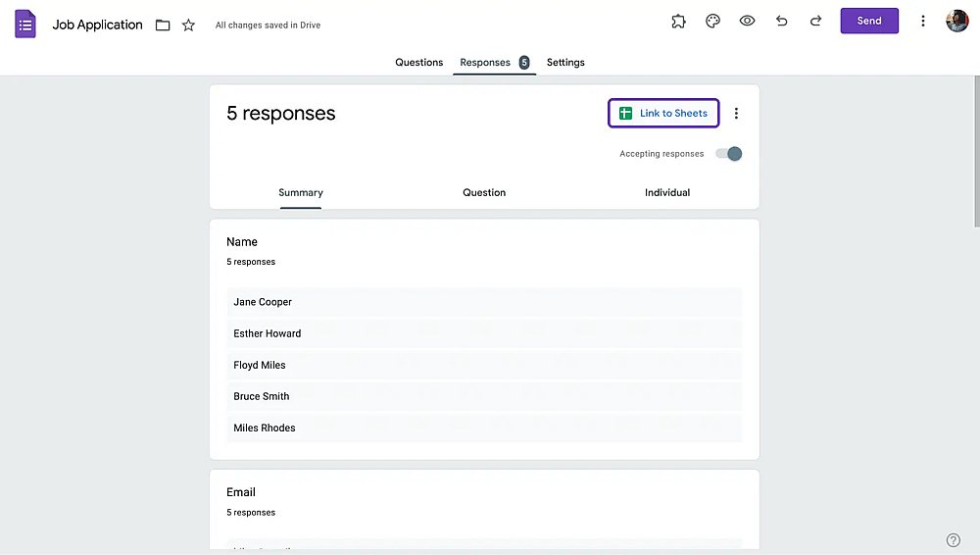
Task: Click the Bruce Smith response row
Action: coord(484,396)
